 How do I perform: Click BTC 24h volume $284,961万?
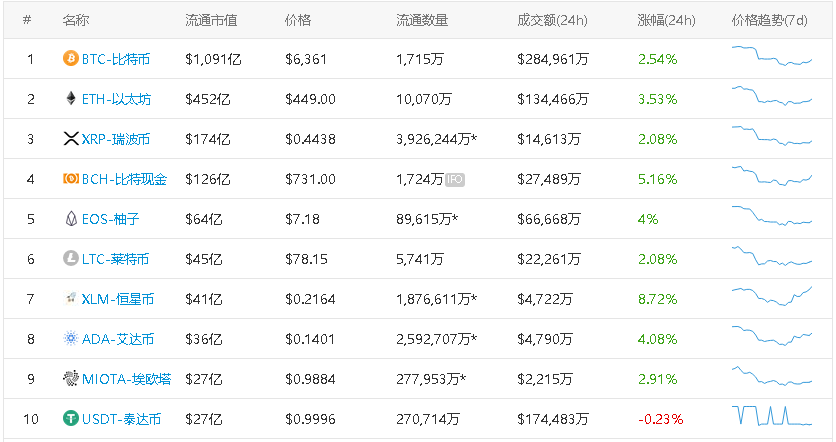click(x=553, y=59)
